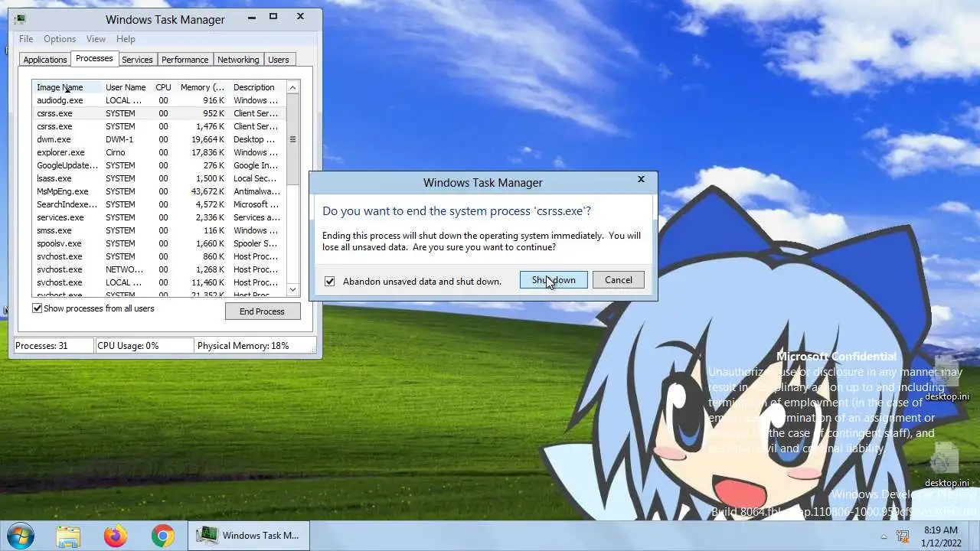Screen dimensions: 980x551
Task: Show hidden tray icons arrow
Action: [x=884, y=536]
